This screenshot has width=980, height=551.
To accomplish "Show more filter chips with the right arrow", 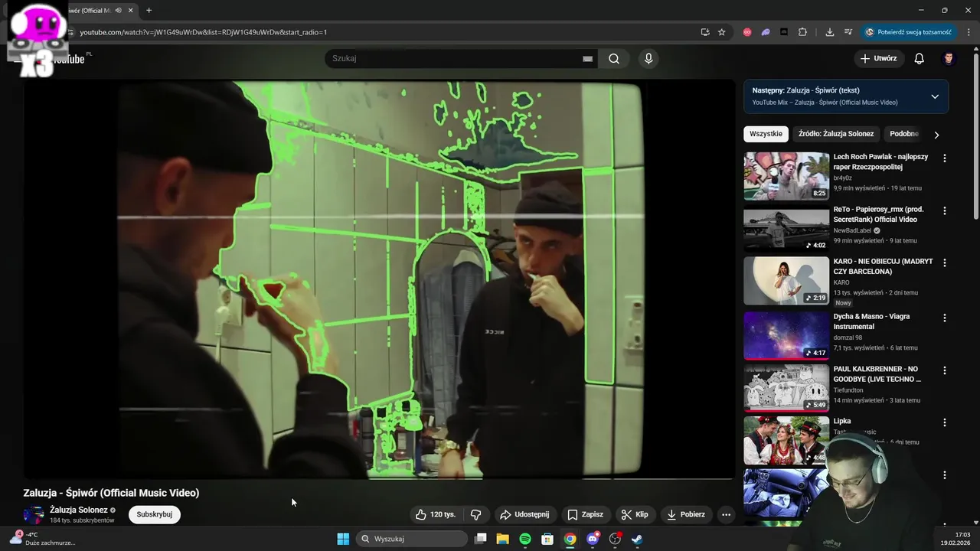I will pyautogui.click(x=936, y=135).
